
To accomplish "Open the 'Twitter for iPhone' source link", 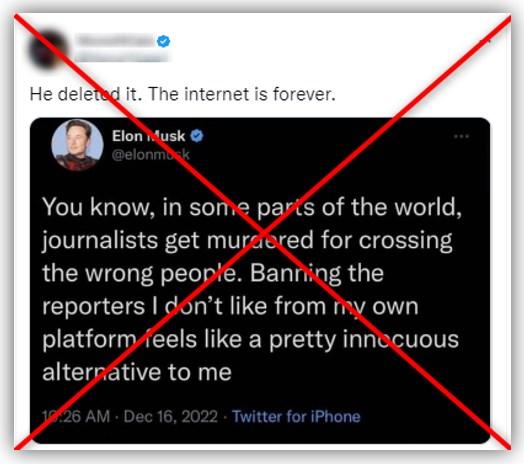I will [x=296, y=417].
